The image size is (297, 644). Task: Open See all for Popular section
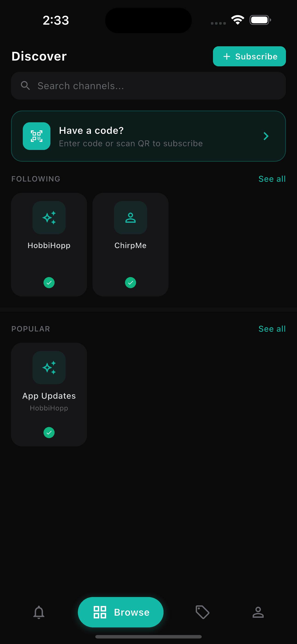272,329
